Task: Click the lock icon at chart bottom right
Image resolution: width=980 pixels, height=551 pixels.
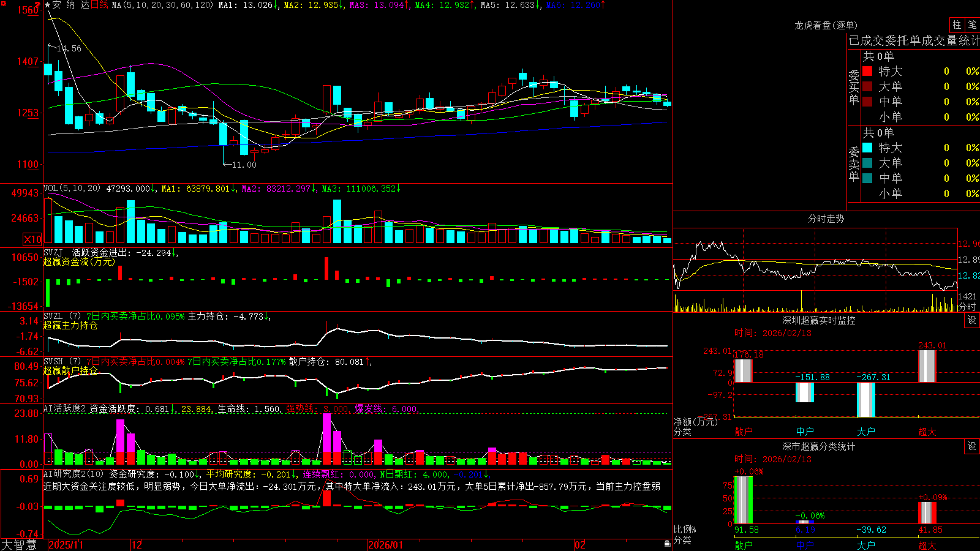Action: pos(668,543)
